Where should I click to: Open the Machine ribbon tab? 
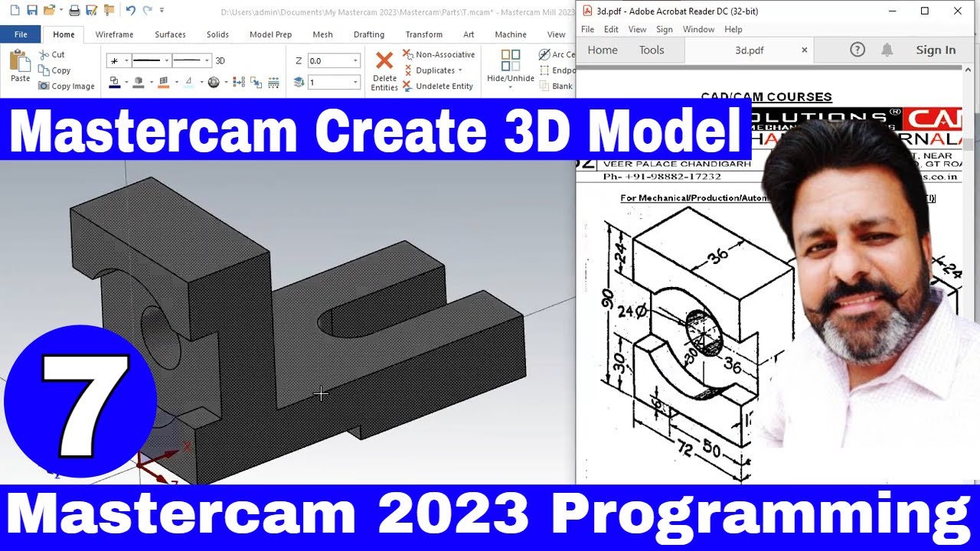point(510,34)
